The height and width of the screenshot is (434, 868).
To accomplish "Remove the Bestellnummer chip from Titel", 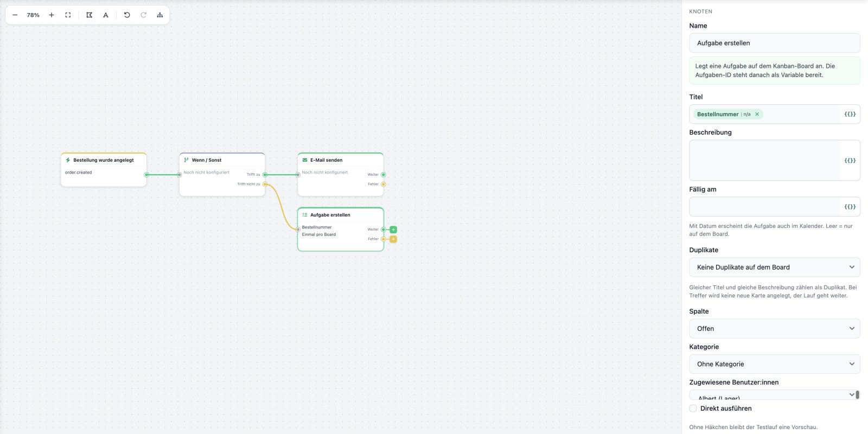I will [757, 114].
